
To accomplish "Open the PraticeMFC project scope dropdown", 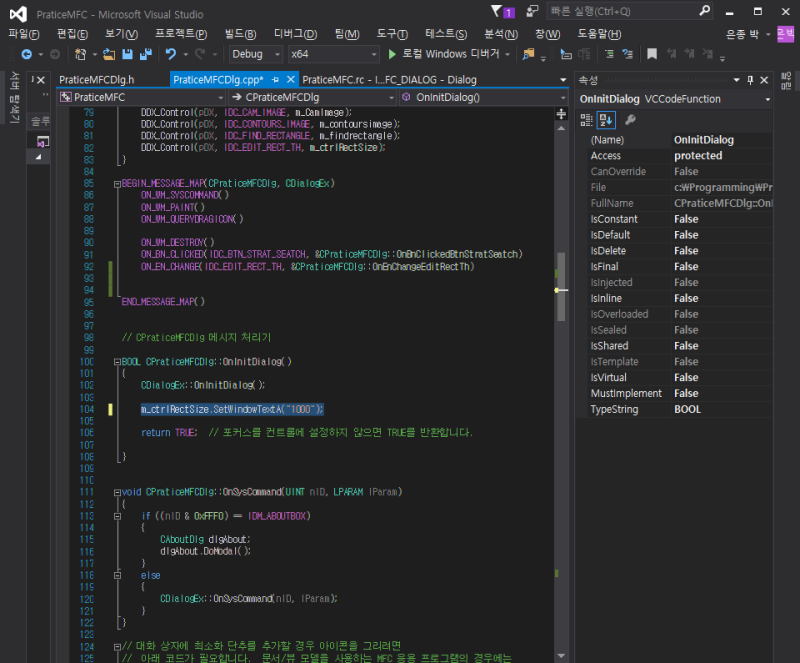I will [142, 97].
